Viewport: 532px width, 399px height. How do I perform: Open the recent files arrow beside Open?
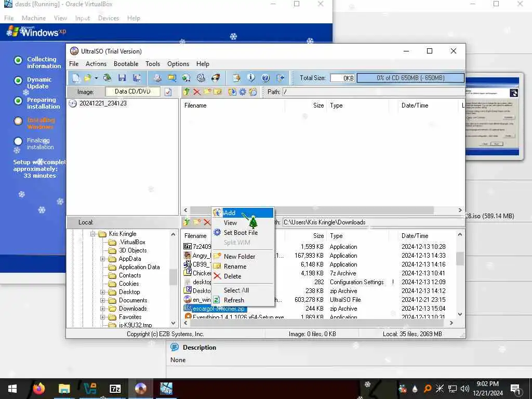point(96,78)
